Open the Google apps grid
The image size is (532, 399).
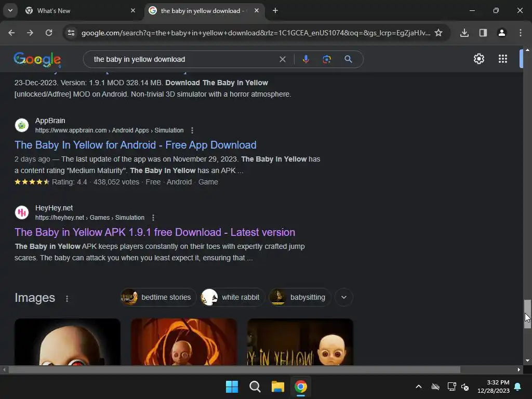503,59
